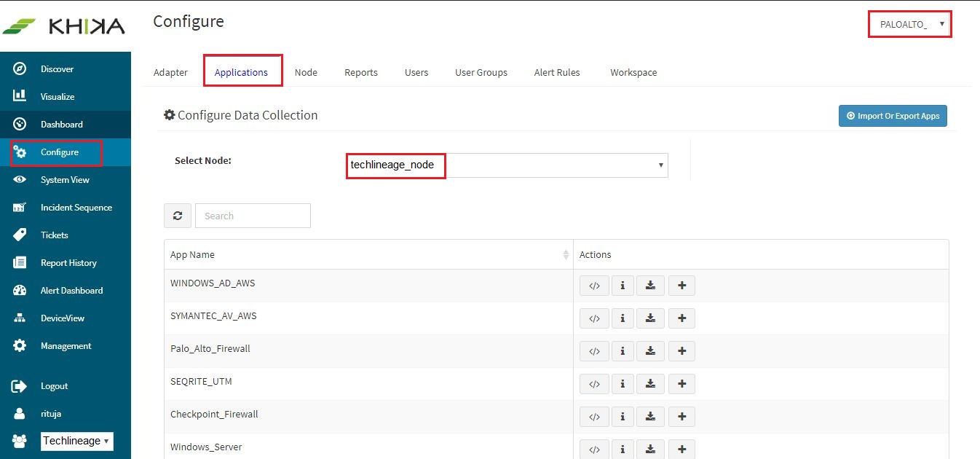Download the SEQRITE_UTM app
The width and height of the screenshot is (980, 459).
651,384
